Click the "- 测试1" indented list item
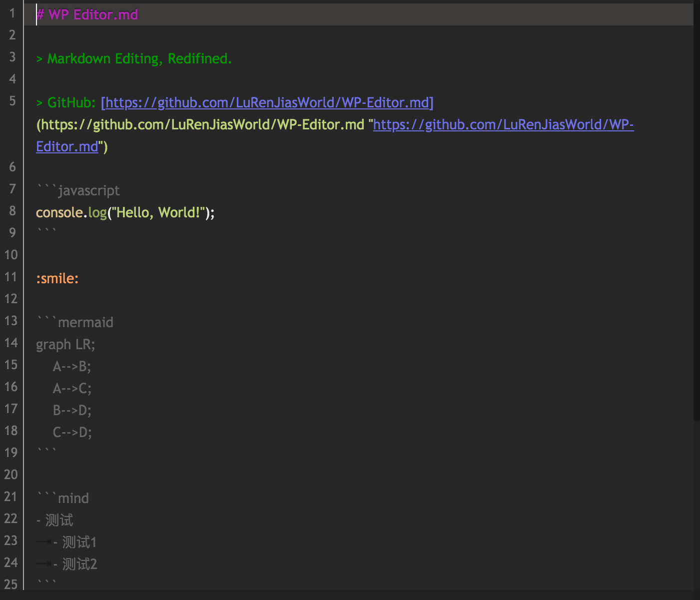 [x=74, y=542]
